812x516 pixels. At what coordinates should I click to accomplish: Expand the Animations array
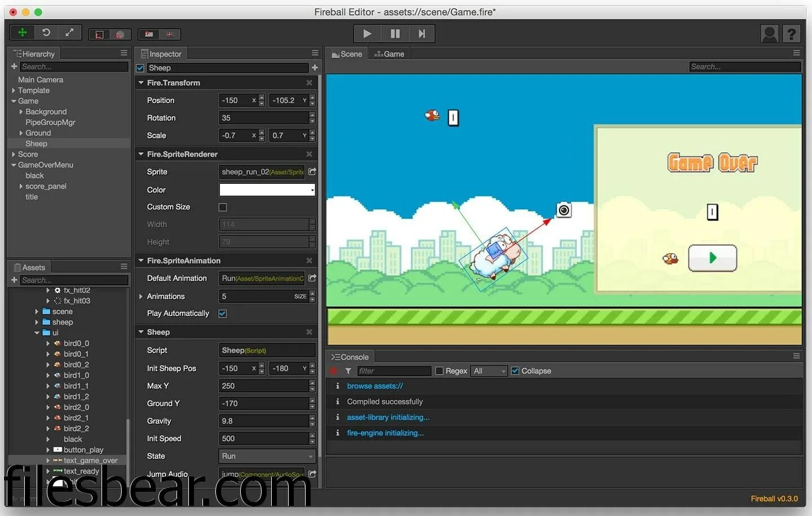pos(141,296)
